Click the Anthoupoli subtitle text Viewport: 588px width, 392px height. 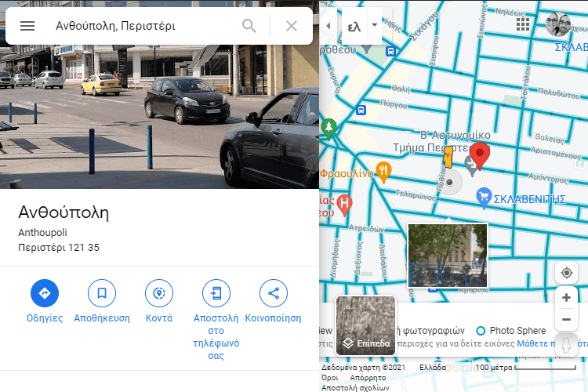(x=43, y=233)
